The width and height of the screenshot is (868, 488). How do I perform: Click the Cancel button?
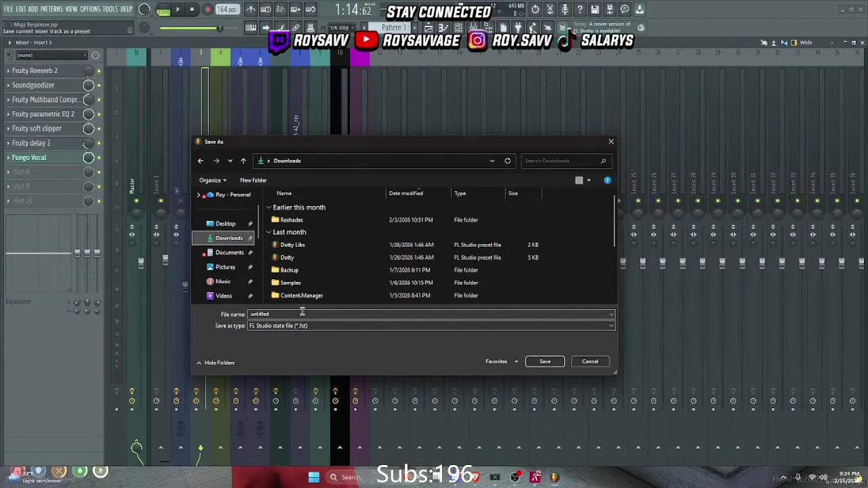pos(590,361)
